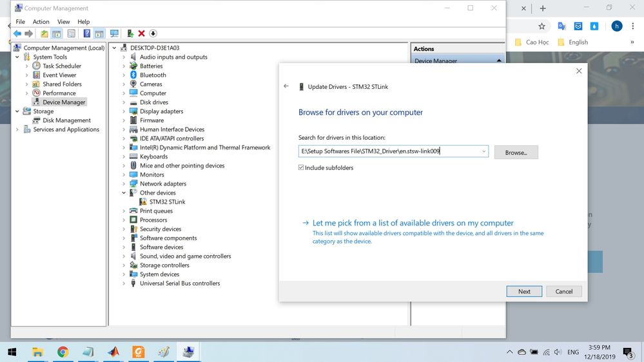Select Event Viewer in the left tree
This screenshot has width=644, height=362.
click(x=59, y=75)
